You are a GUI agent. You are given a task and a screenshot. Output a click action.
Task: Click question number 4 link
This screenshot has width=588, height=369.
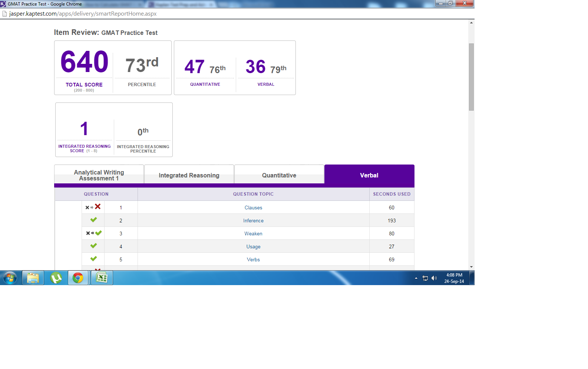(120, 246)
